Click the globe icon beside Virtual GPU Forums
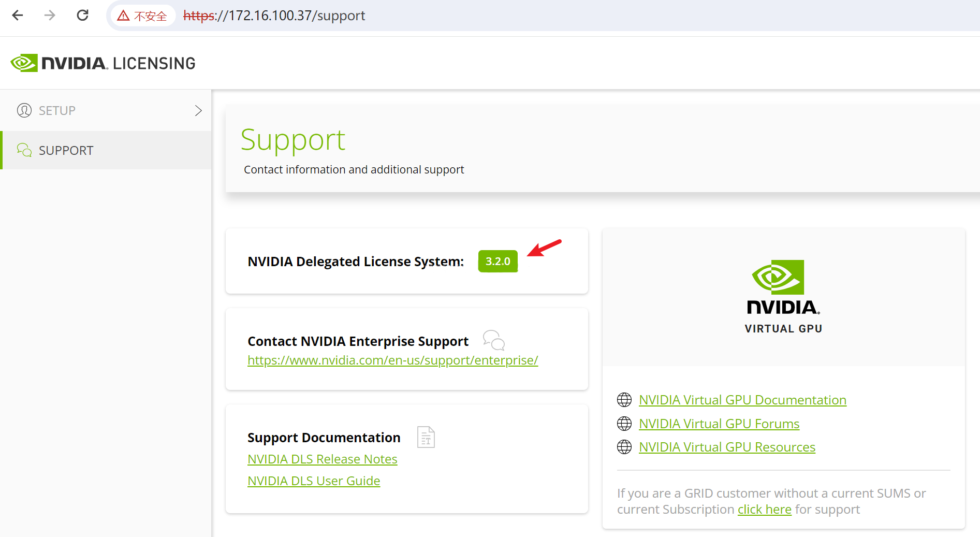Viewport: 980px width, 537px height. [x=624, y=423]
